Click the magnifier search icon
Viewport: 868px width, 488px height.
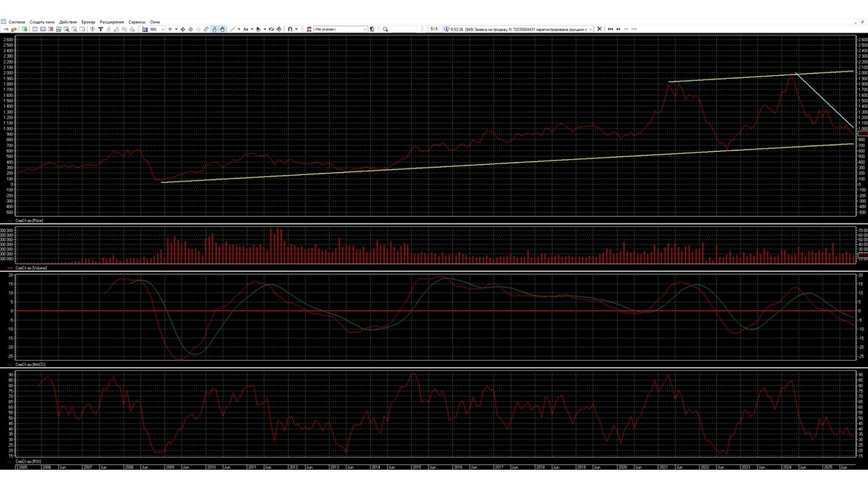point(385,29)
